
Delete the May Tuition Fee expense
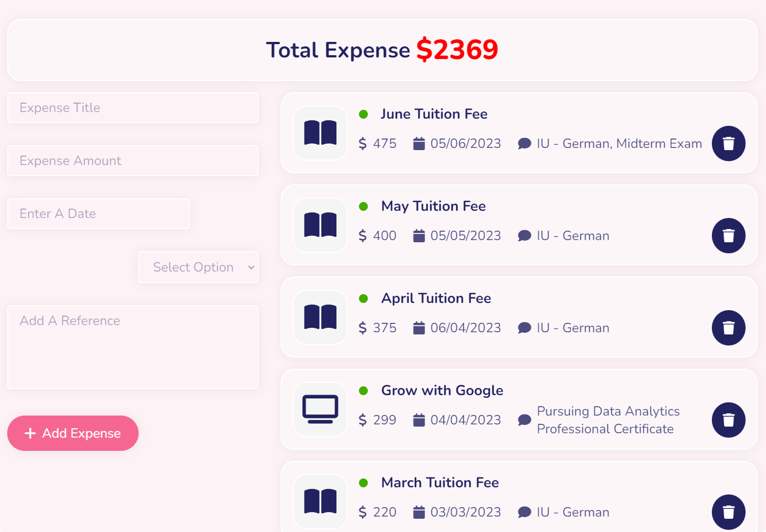point(728,236)
